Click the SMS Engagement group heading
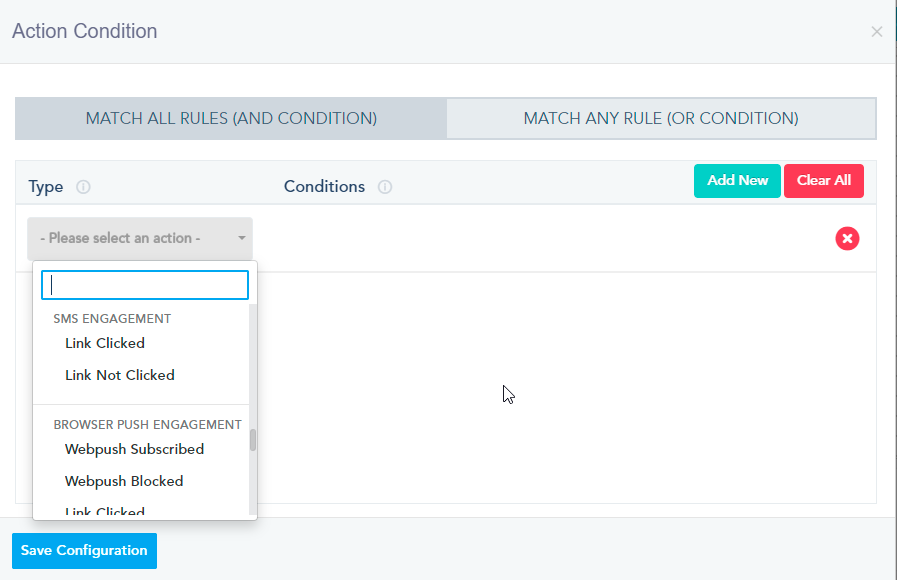897x580 pixels. (112, 319)
